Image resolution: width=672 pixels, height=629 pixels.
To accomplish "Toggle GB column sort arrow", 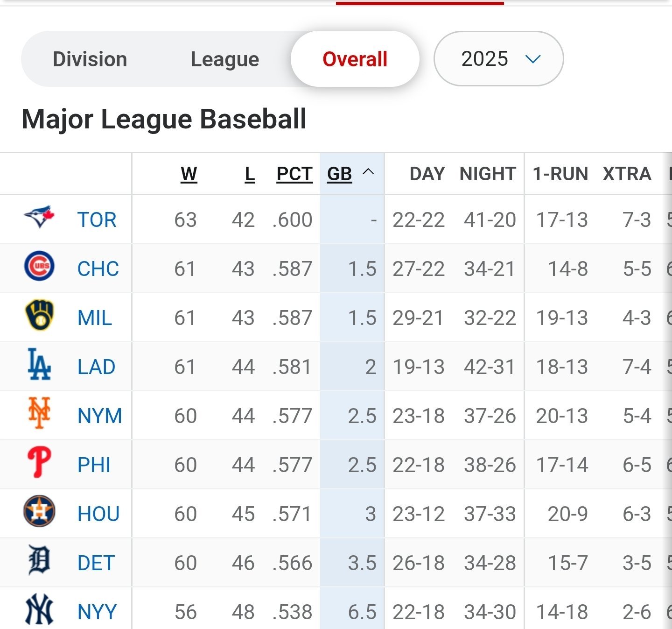I will (368, 172).
